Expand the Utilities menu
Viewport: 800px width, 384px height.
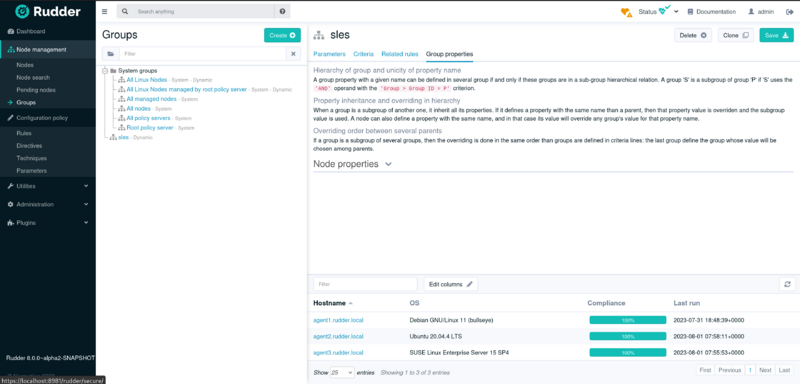(47, 186)
